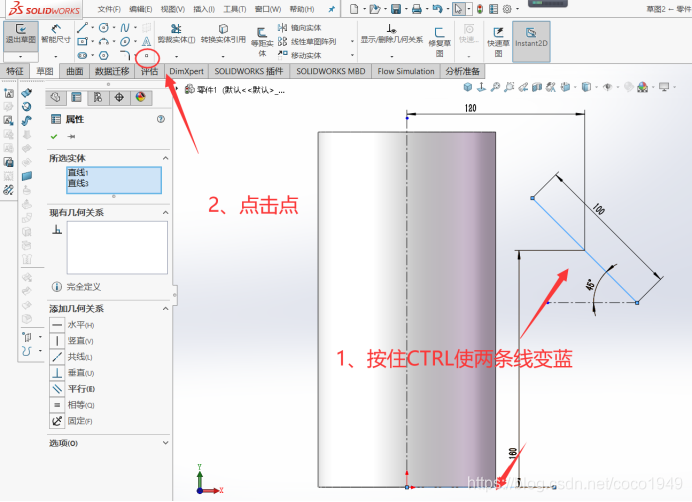692x502 pixels.
Task: Open the 视图(V) menu
Action: tap(173, 9)
